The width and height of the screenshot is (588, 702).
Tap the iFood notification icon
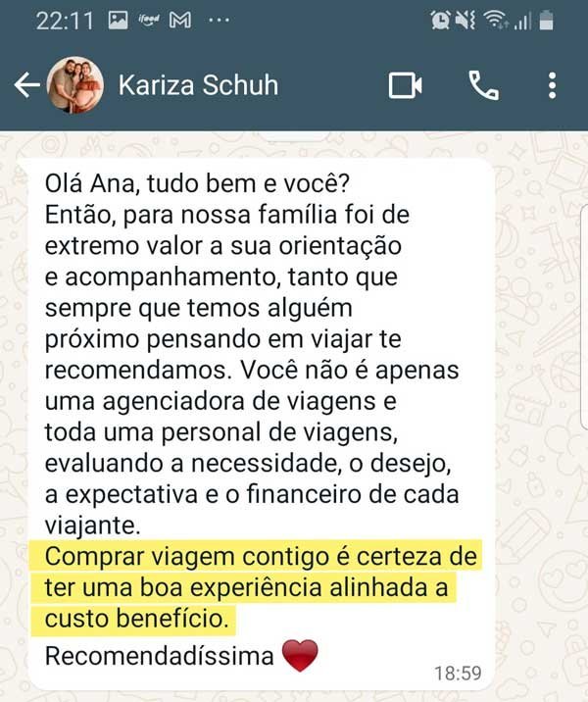(x=149, y=21)
